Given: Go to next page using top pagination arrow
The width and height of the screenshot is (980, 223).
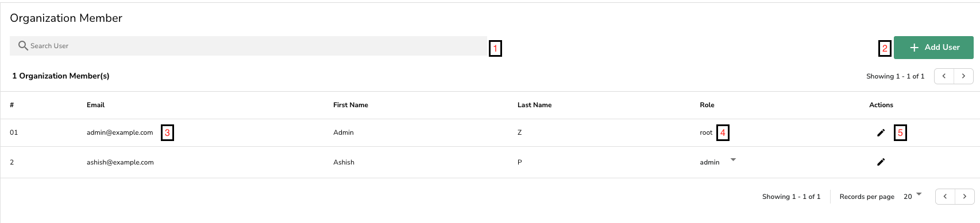Looking at the screenshot, I should click(x=963, y=76).
